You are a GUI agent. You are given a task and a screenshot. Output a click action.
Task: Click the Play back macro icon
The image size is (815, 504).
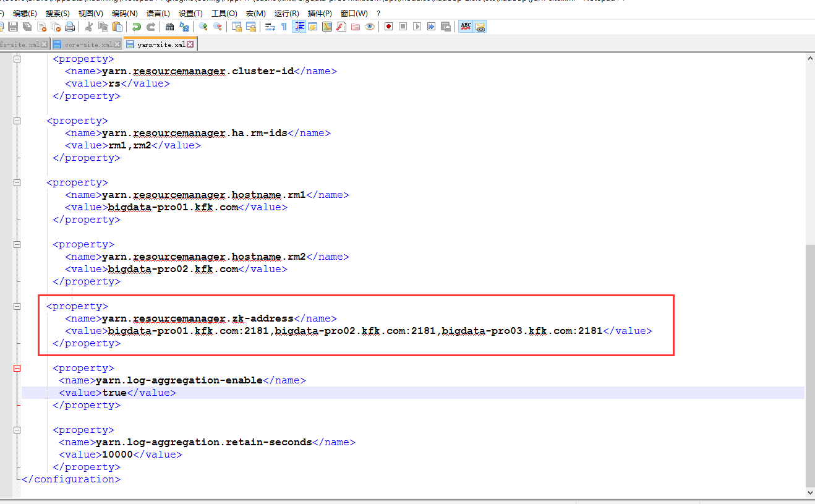pyautogui.click(x=417, y=27)
